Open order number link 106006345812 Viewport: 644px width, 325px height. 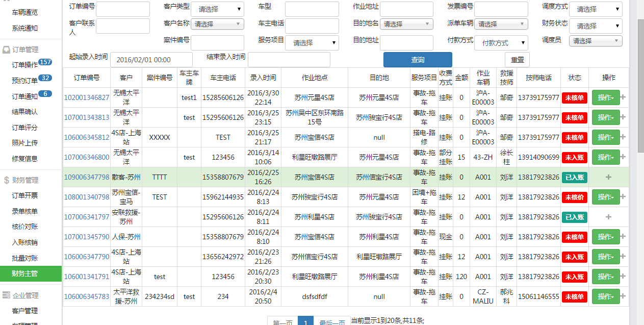click(86, 137)
